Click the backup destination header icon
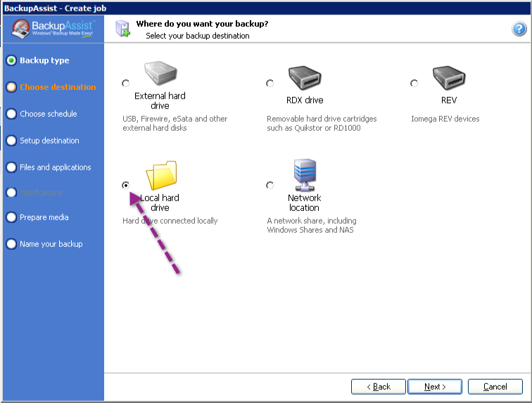Image resolution: width=532 pixels, height=403 pixels. [x=123, y=29]
